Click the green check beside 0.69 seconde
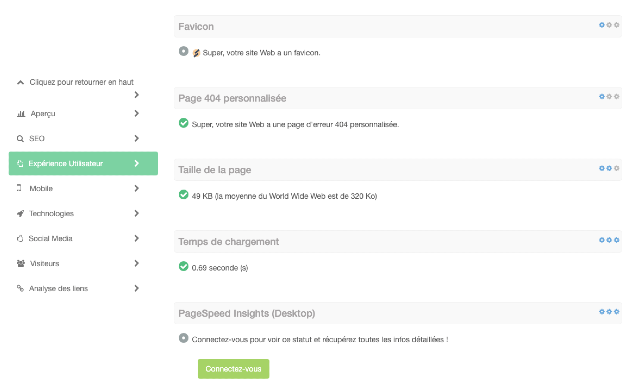640x390 pixels. tap(184, 266)
